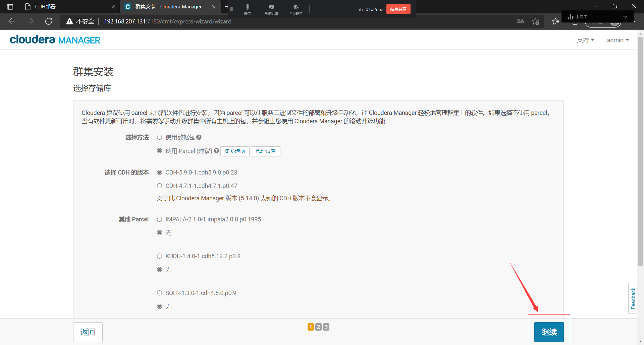Close the 群集安装 Cloudera Manager tab
Screen dimensions: 644x345
214,7
